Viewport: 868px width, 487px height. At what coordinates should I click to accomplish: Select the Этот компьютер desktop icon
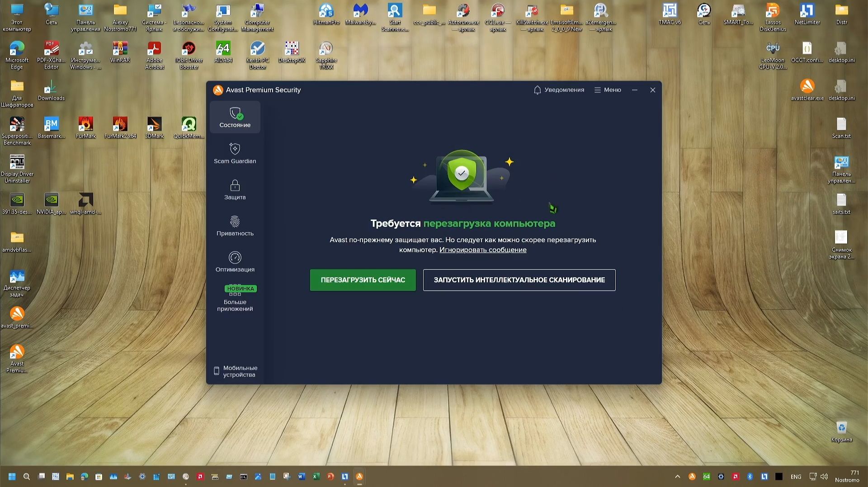pos(17,18)
